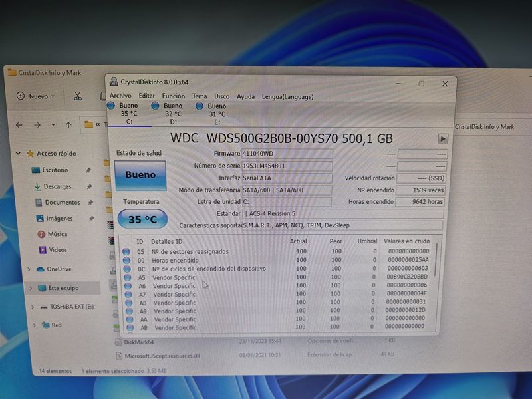Select disk E: Bueno 31 °C tab
The width and height of the screenshot is (532, 399).
point(217,114)
